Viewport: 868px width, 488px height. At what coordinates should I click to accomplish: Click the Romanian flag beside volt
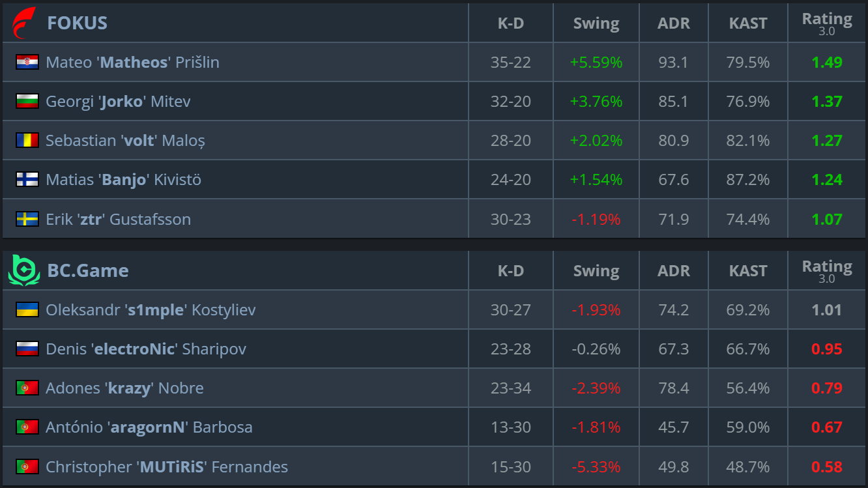(x=27, y=140)
